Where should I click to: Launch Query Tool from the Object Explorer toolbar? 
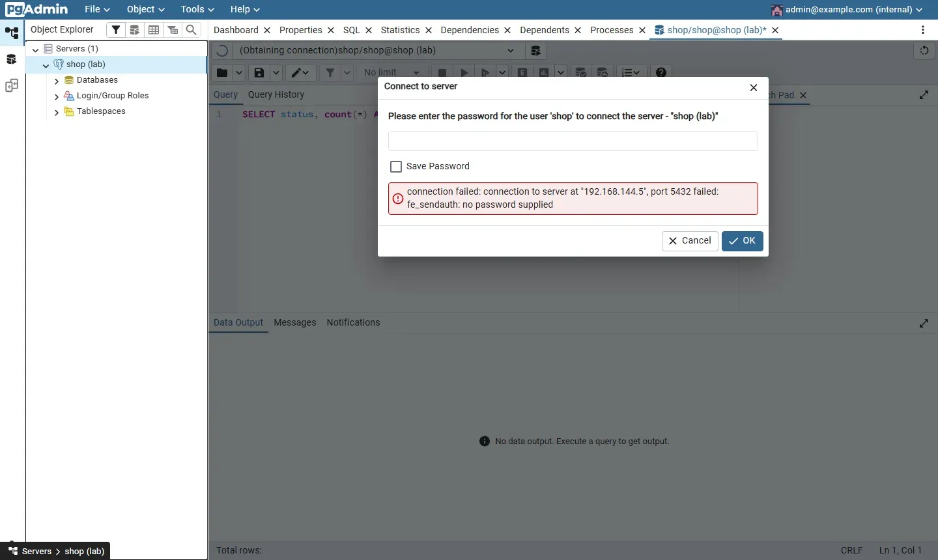click(x=134, y=30)
